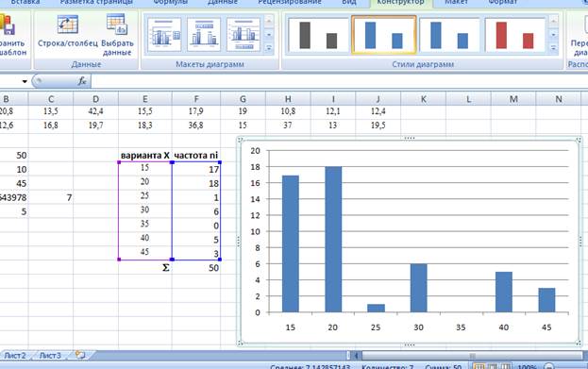This screenshot has width=588, height=369.
Task: Select cell containing 7 in column C
Action: [51, 197]
